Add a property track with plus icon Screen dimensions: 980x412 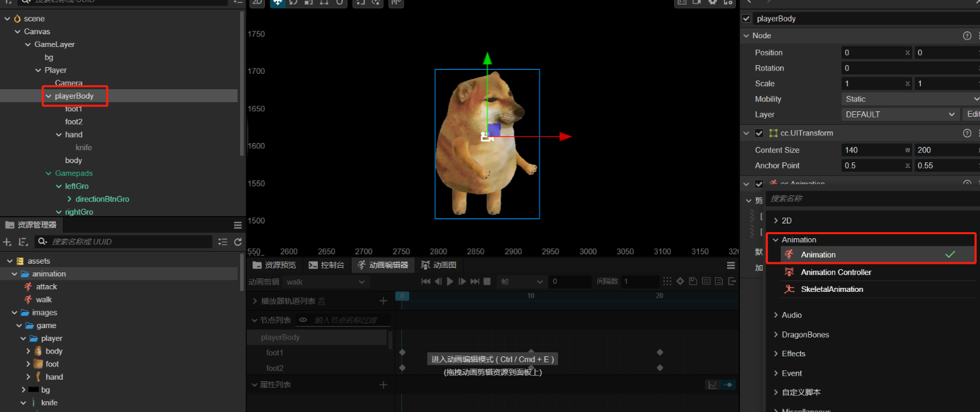click(x=383, y=384)
